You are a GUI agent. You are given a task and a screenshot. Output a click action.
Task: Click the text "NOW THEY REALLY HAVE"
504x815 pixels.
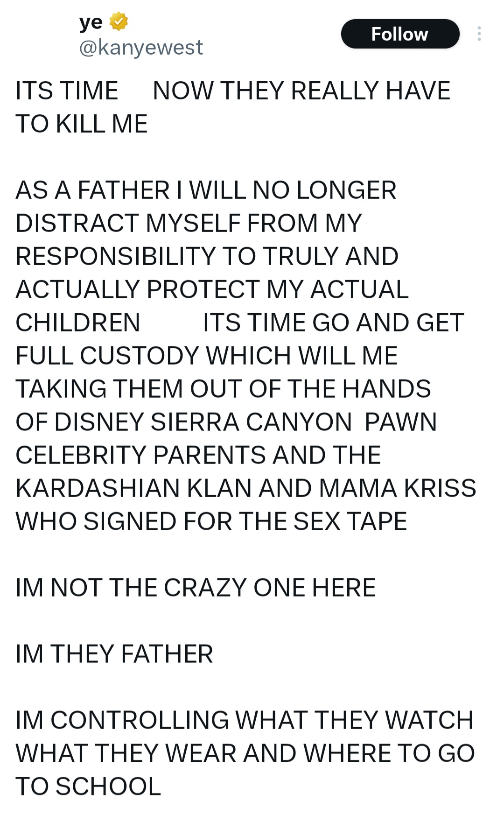[301, 91]
